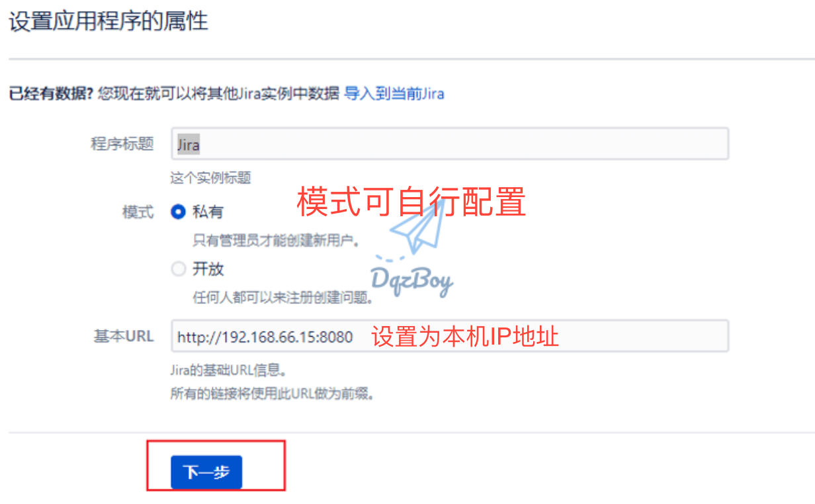The height and width of the screenshot is (504, 815).
Task: Focus the 基本URL field with http://192.168.66.15:8080
Action: click(x=450, y=337)
